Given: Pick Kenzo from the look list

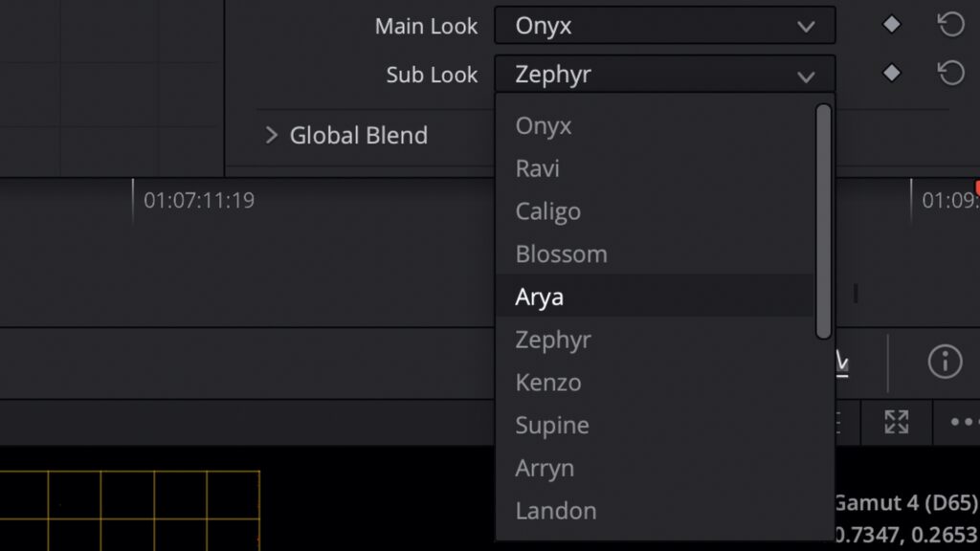Looking at the screenshot, I should [x=548, y=383].
